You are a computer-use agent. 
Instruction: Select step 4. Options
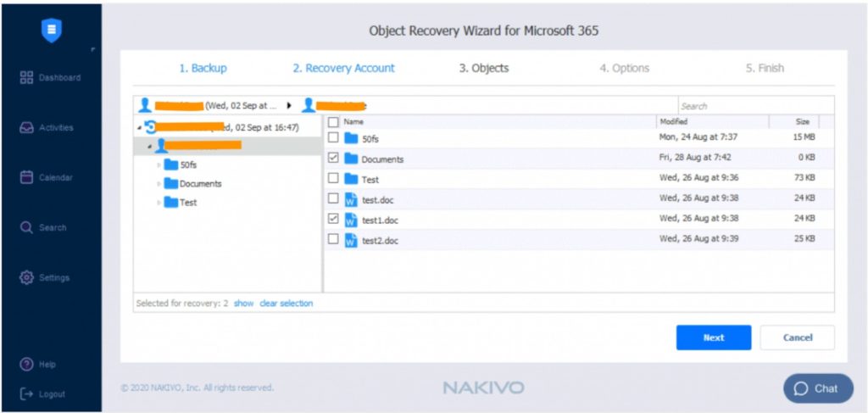625,68
